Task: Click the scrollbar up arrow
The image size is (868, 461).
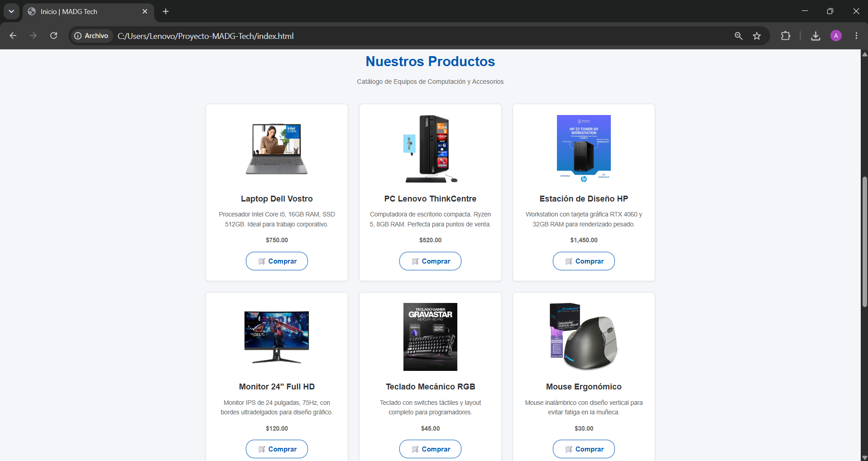Action: click(x=864, y=54)
